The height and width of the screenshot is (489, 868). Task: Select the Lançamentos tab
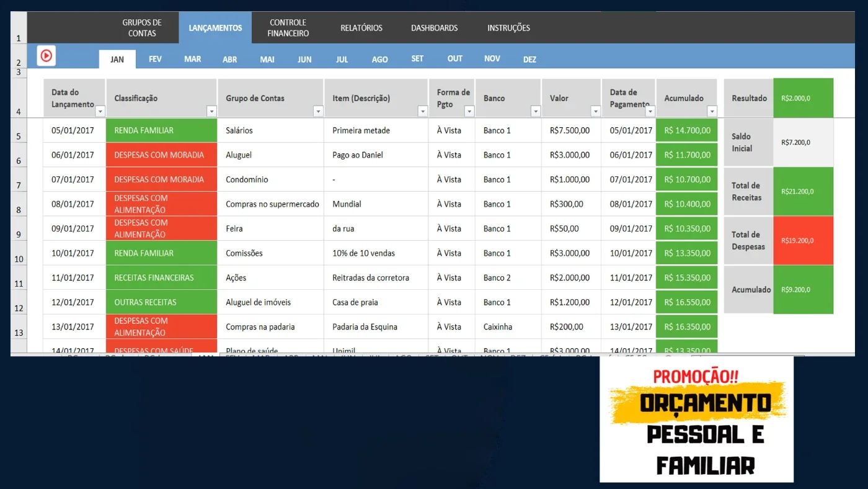point(215,28)
